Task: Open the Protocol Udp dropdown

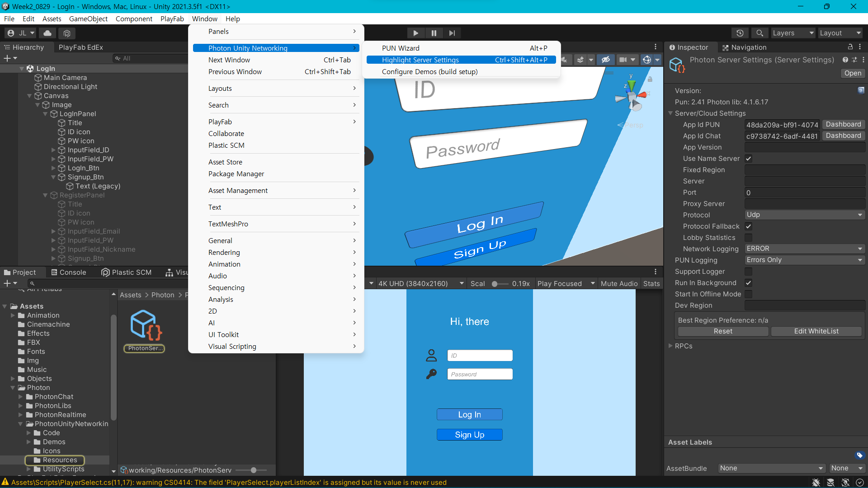Action: (x=805, y=215)
